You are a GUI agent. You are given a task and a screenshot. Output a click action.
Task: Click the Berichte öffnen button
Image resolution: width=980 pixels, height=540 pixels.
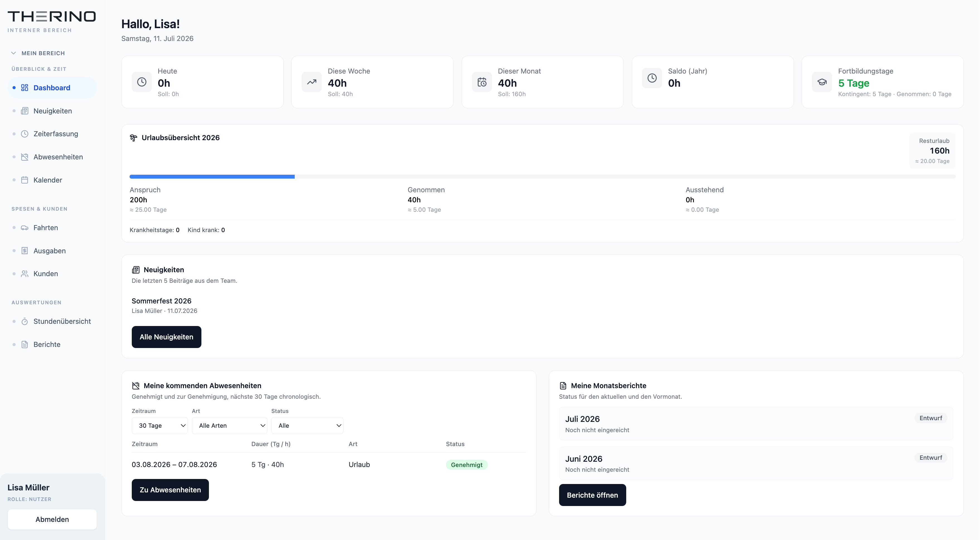(x=592, y=495)
